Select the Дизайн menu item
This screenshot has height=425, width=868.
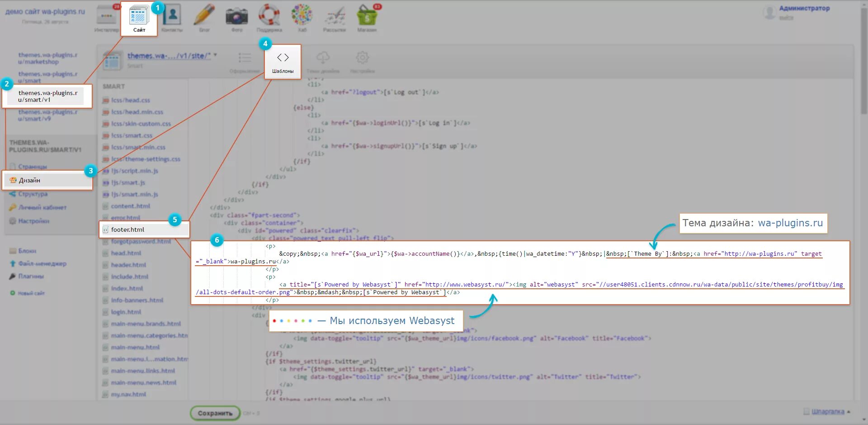pos(47,180)
